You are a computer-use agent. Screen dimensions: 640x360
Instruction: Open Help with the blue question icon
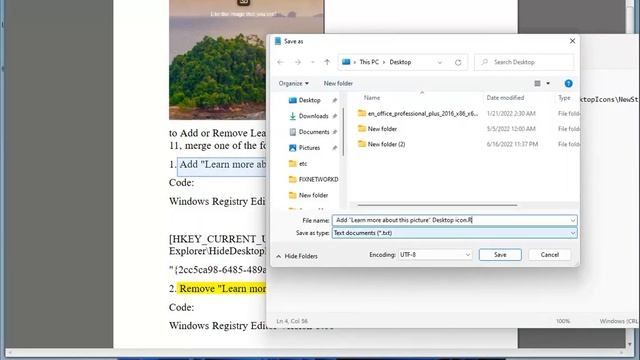[x=568, y=83]
